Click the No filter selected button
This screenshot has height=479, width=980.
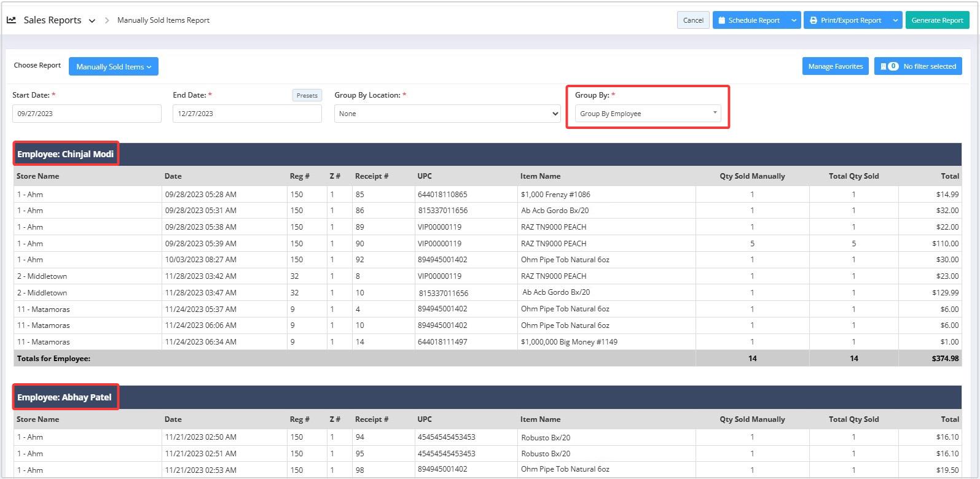click(x=918, y=66)
